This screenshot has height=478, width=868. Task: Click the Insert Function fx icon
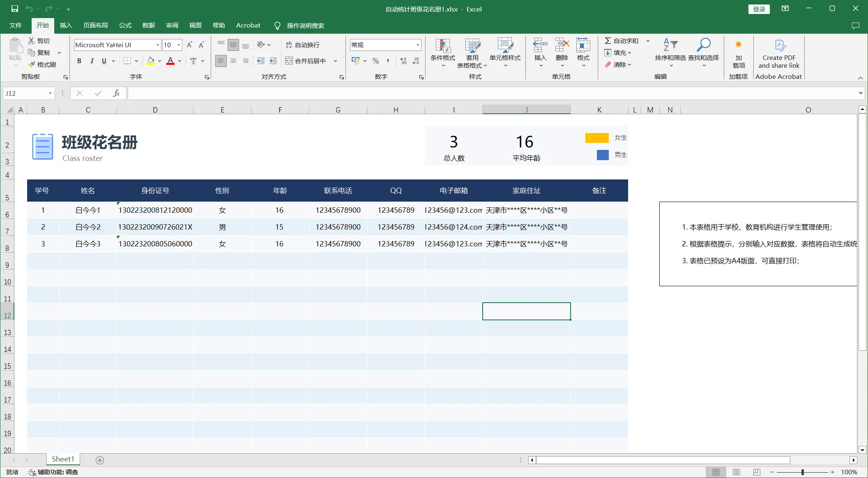tap(116, 93)
